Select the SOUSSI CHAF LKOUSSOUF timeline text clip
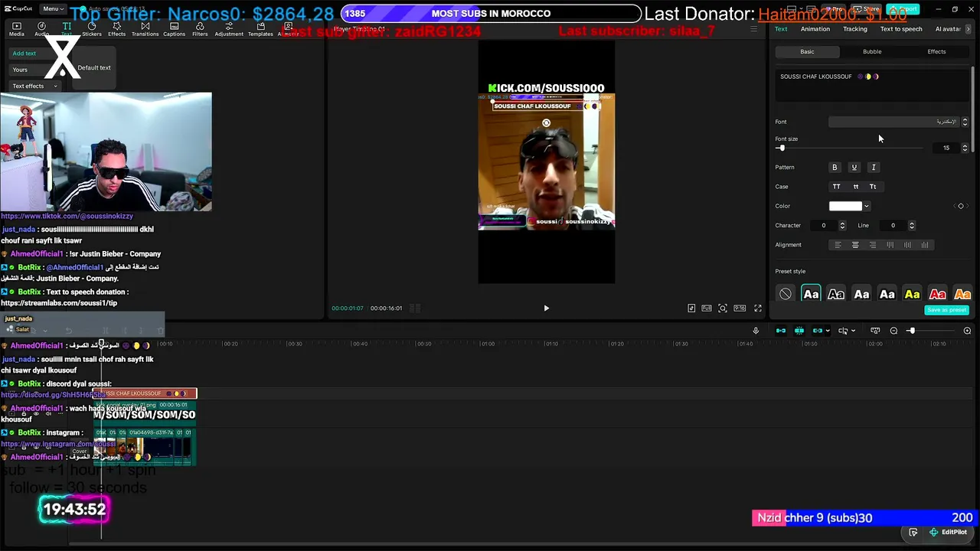This screenshot has width=980, height=551. click(145, 393)
